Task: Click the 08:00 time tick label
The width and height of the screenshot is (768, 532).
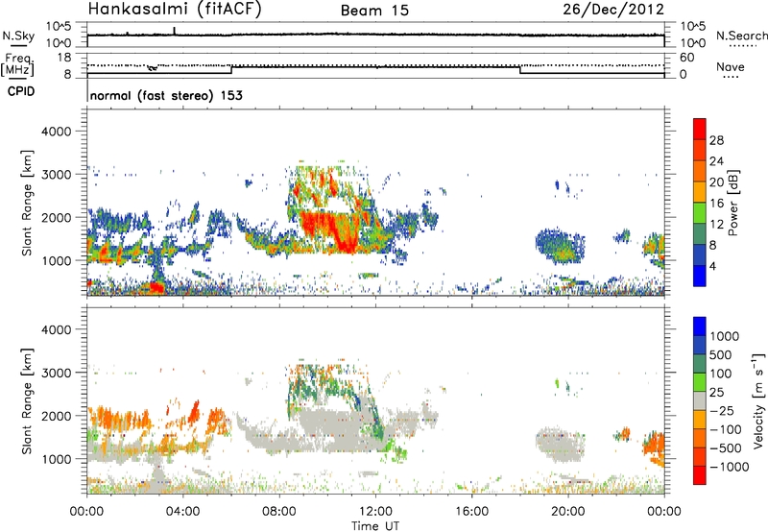Action: tap(279, 512)
